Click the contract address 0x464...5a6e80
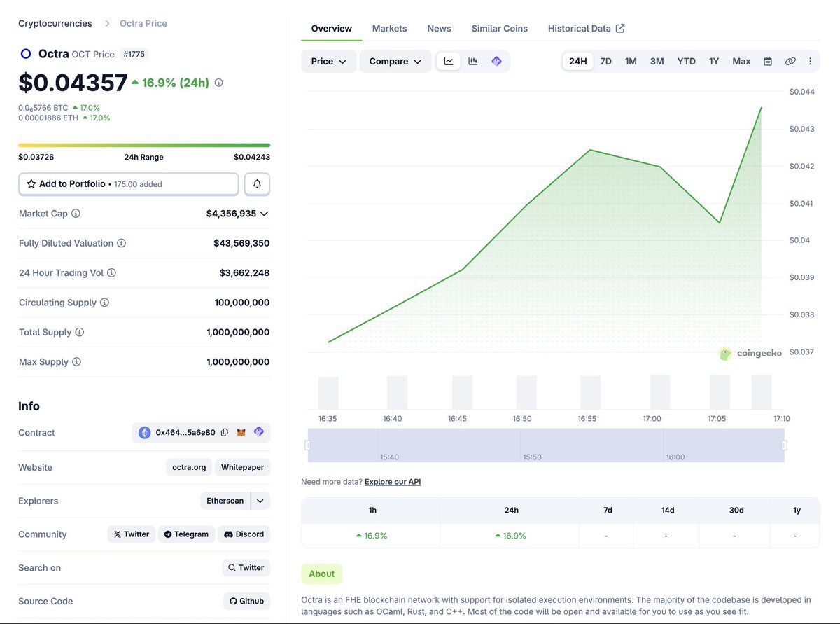 coord(185,433)
